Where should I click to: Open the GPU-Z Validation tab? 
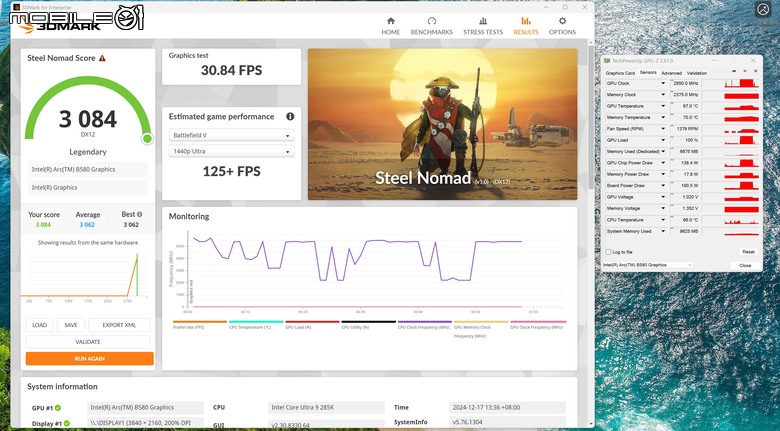tap(696, 73)
